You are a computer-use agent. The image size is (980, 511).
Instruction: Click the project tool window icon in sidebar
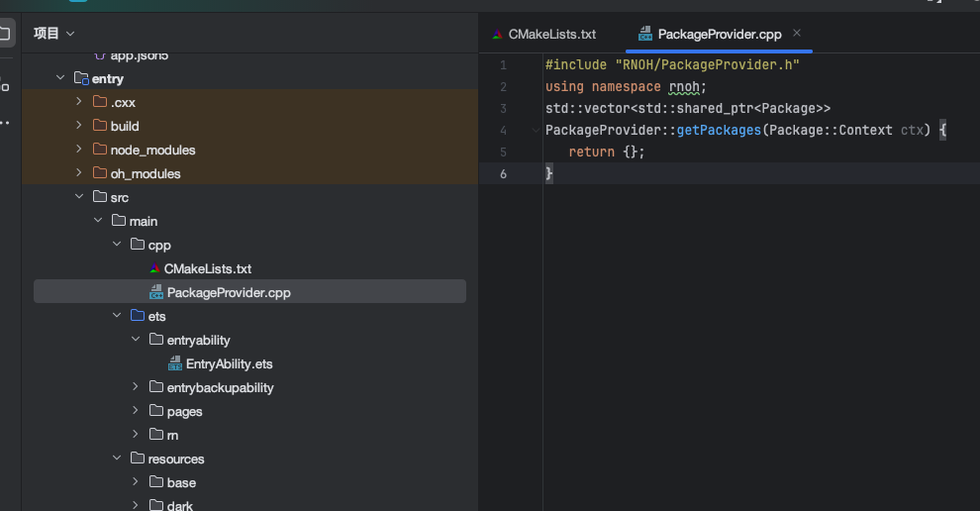click(x=4, y=33)
